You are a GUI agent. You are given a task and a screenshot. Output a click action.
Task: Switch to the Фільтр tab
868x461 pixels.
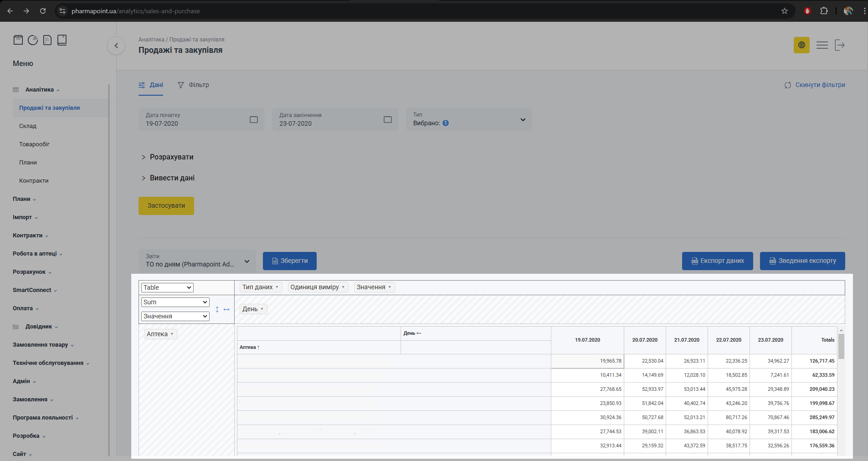tap(193, 85)
